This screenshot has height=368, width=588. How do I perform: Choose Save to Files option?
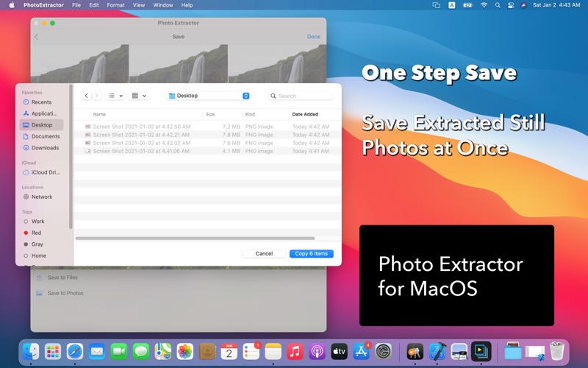pyautogui.click(x=57, y=277)
